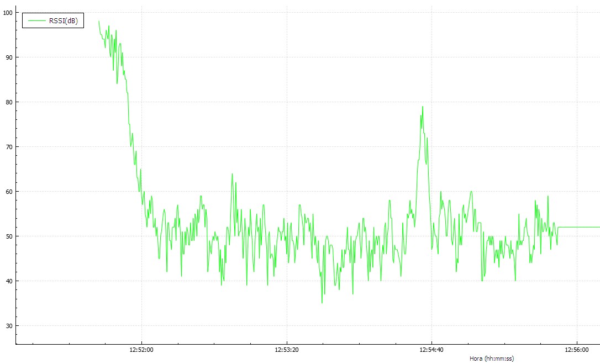Click the 64 dB spike after 12:52:00
Viewport: 600px width, 364px height.
click(232, 174)
